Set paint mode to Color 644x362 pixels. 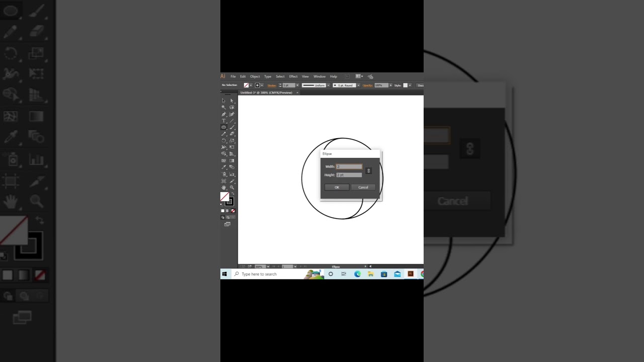tap(223, 211)
